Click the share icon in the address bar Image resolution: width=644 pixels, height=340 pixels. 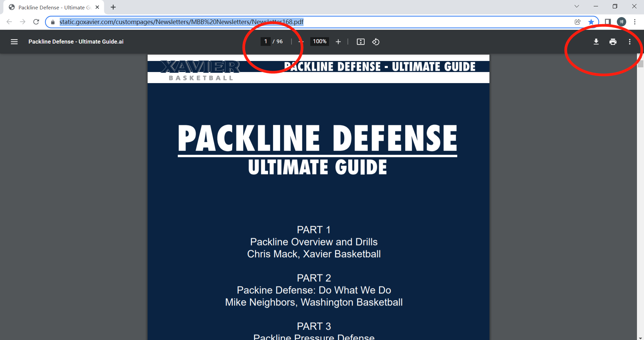coord(578,22)
